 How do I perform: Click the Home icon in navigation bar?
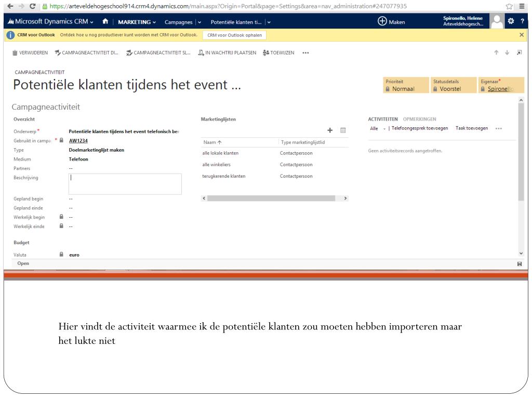[105, 22]
